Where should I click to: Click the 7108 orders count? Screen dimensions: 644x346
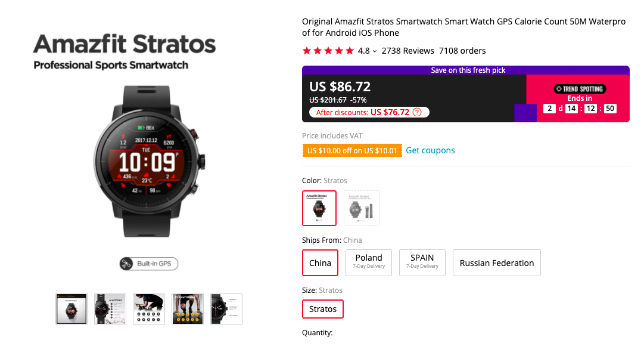462,51
